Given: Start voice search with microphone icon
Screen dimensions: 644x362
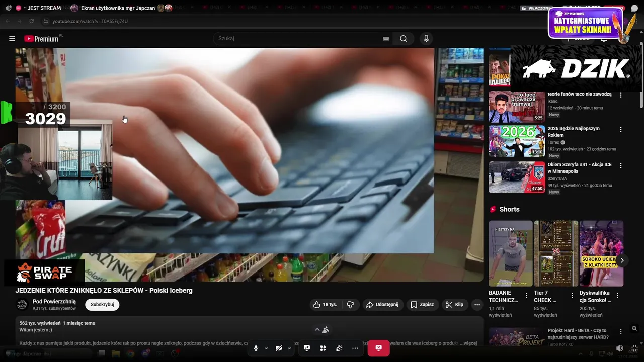Looking at the screenshot, I should pyautogui.click(x=426, y=39).
